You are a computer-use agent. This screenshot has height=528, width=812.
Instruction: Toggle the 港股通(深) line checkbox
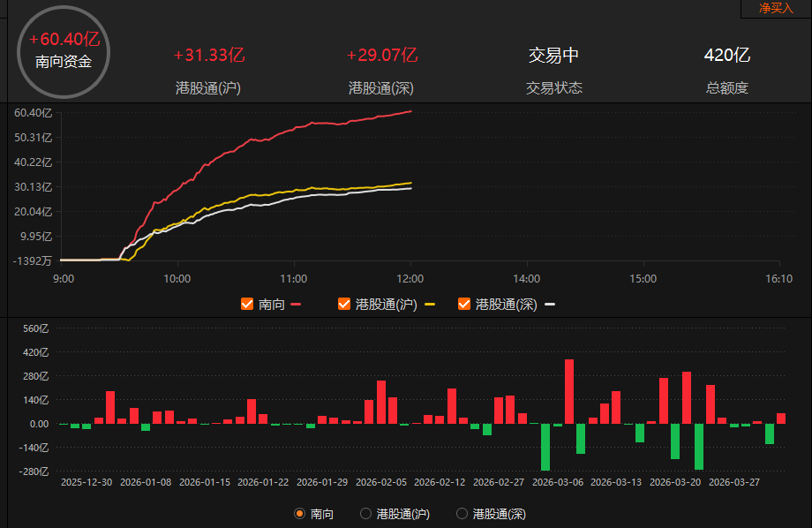[464, 305]
